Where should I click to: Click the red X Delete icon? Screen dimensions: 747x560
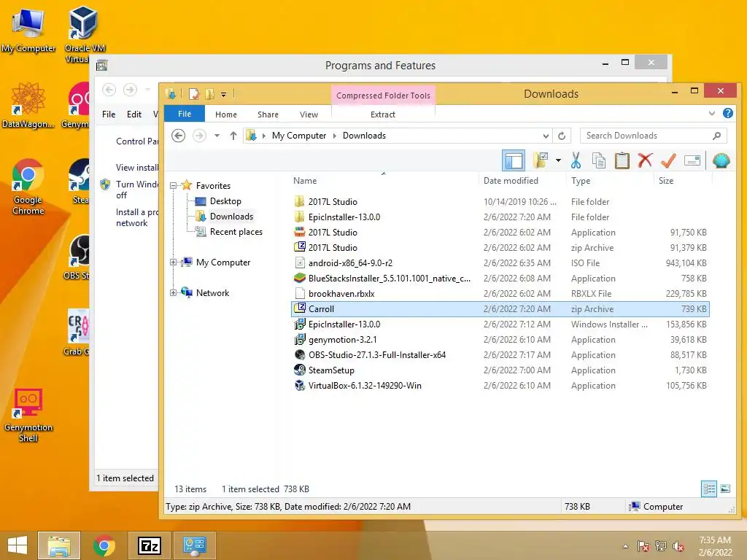645,160
